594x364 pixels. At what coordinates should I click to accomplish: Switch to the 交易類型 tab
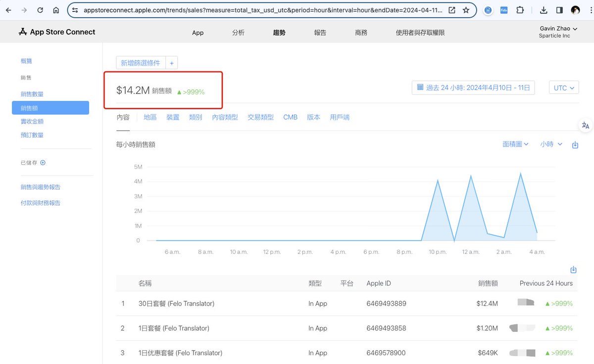pyautogui.click(x=261, y=117)
